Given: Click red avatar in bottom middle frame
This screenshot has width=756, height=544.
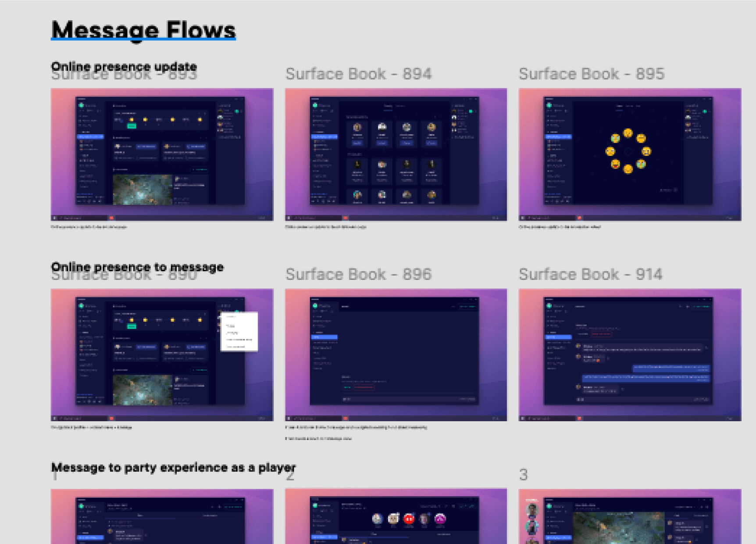Looking at the screenshot, I should tap(409, 519).
